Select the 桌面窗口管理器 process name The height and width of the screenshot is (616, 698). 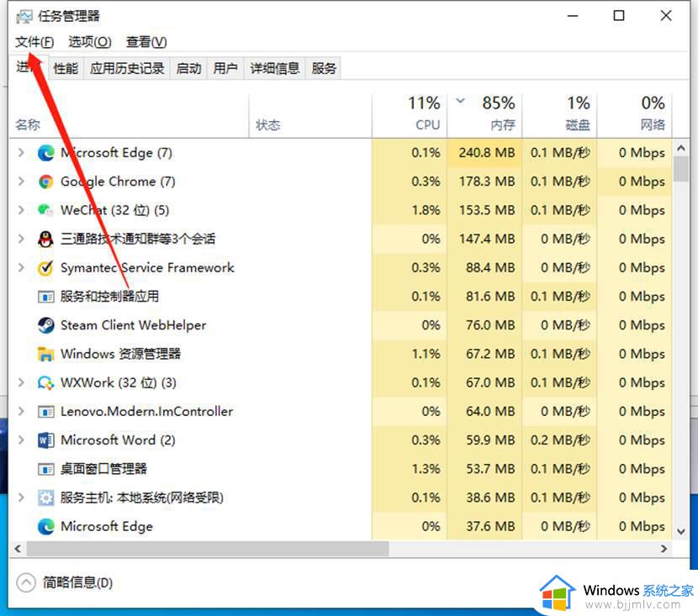tap(103, 469)
